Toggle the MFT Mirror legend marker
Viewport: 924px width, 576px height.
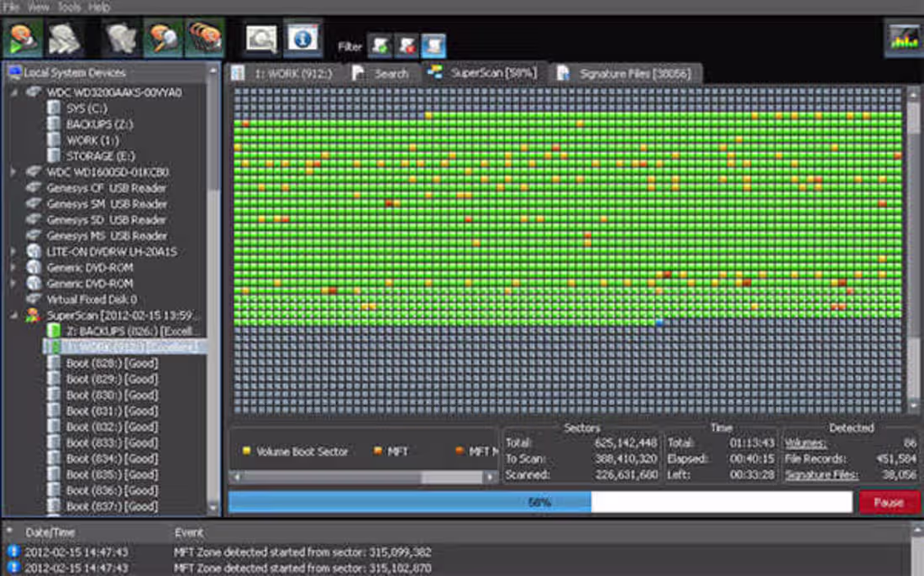click(459, 451)
